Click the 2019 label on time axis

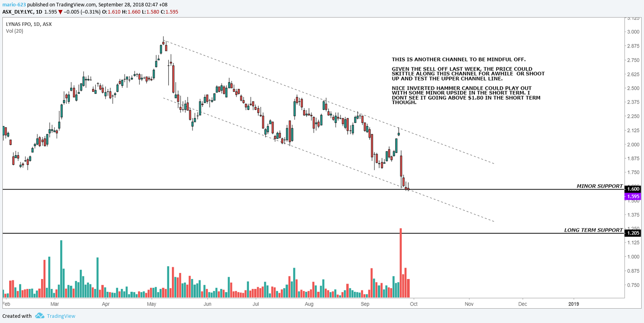(573, 304)
